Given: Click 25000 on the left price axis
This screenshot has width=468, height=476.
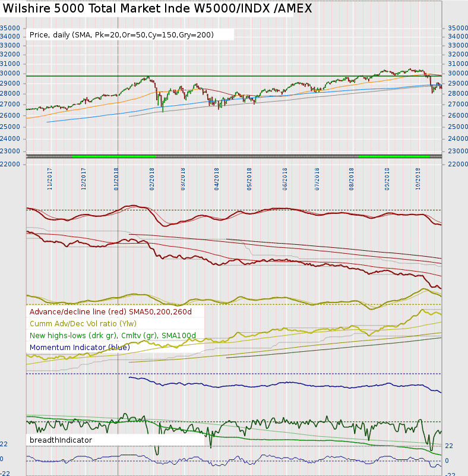Looking at the screenshot, I should (x=10, y=127).
